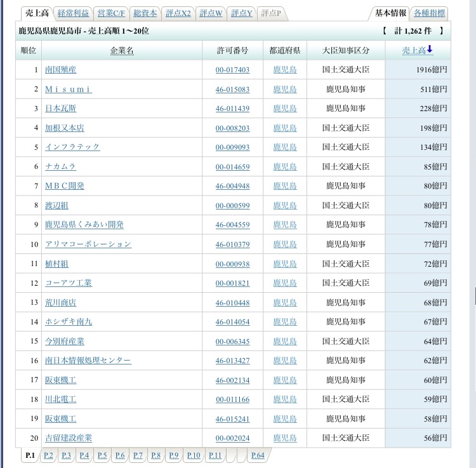Open company Misumi
476x468 pixels.
[x=69, y=90]
